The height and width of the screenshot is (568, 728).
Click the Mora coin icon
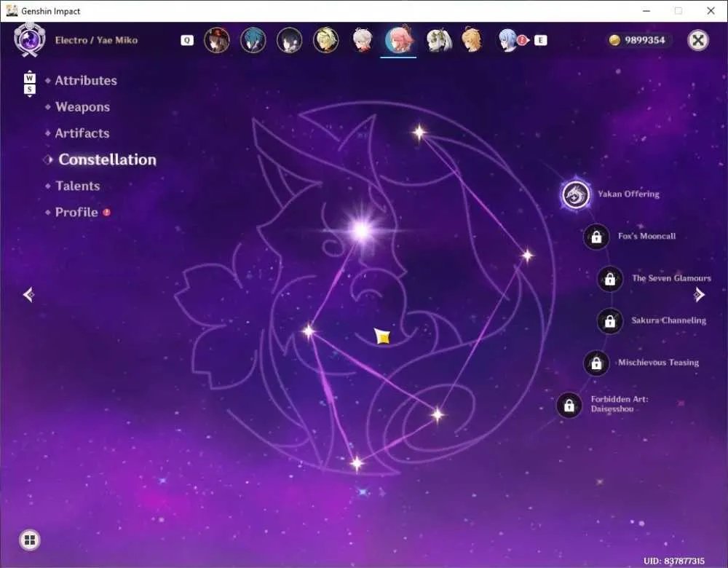[614, 40]
